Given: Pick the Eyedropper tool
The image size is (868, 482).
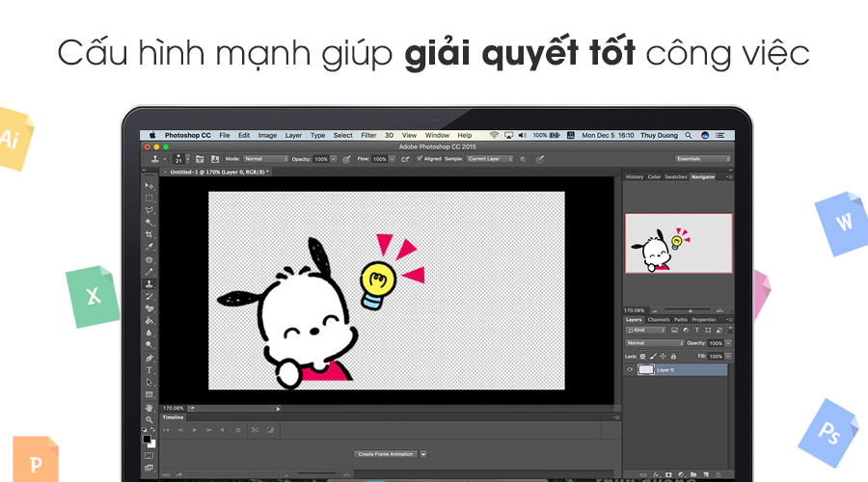Looking at the screenshot, I should 149,247.
